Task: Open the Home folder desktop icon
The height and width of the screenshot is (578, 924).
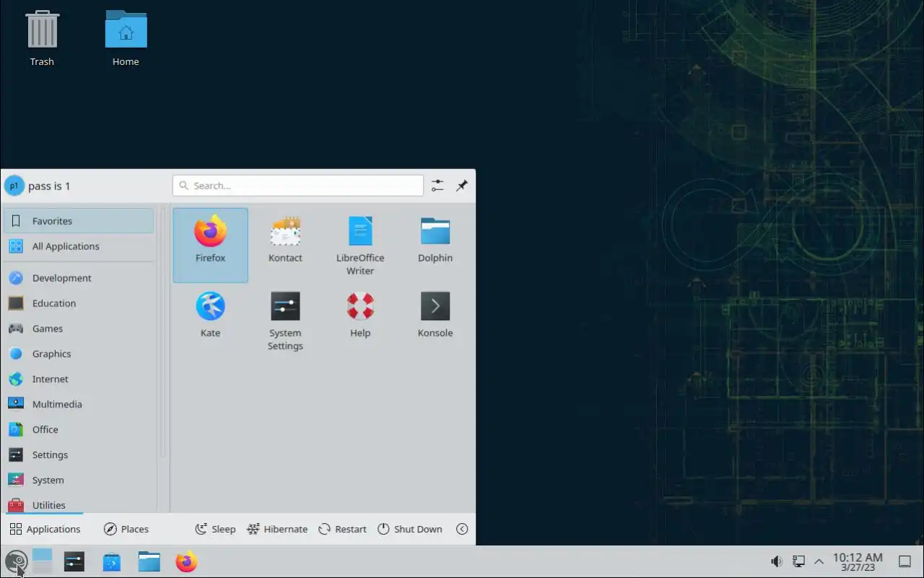Action: (x=126, y=39)
